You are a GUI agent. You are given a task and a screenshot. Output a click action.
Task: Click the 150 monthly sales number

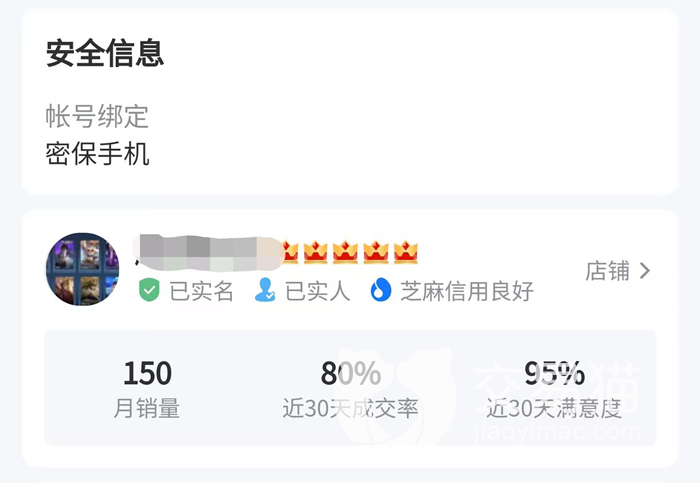point(147,373)
